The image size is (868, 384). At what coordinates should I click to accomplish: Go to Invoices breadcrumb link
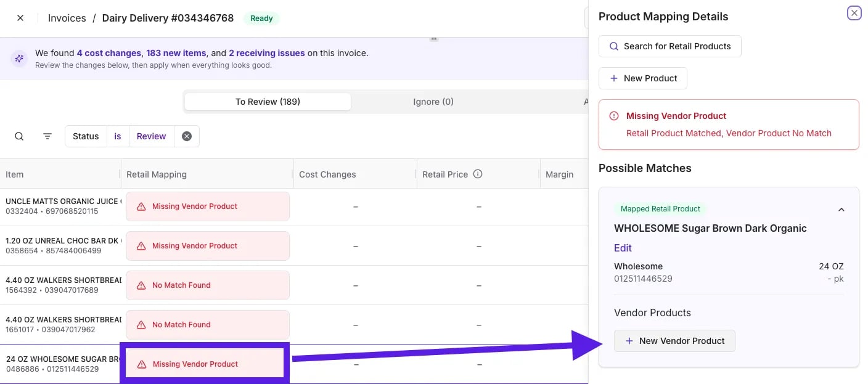(67, 18)
